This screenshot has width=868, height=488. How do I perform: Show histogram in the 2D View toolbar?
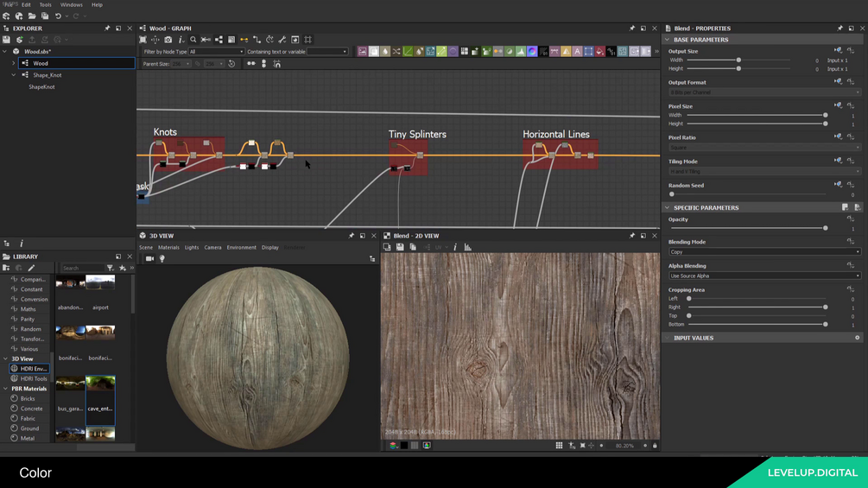click(468, 247)
